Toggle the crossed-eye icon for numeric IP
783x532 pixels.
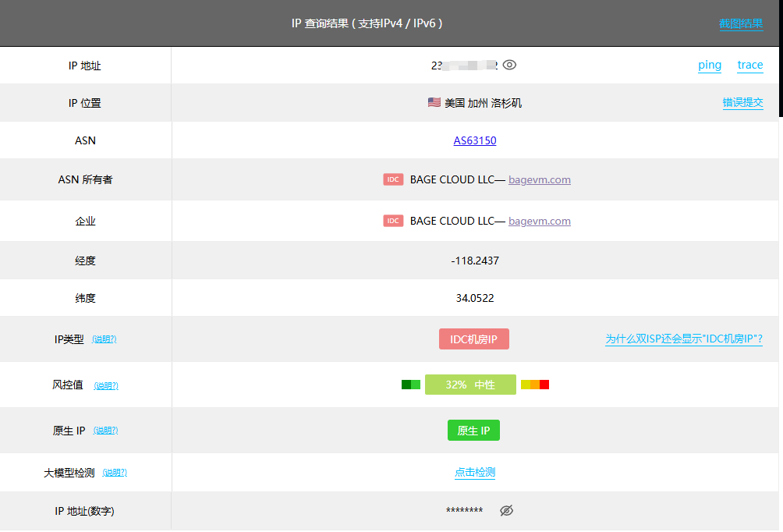point(506,511)
